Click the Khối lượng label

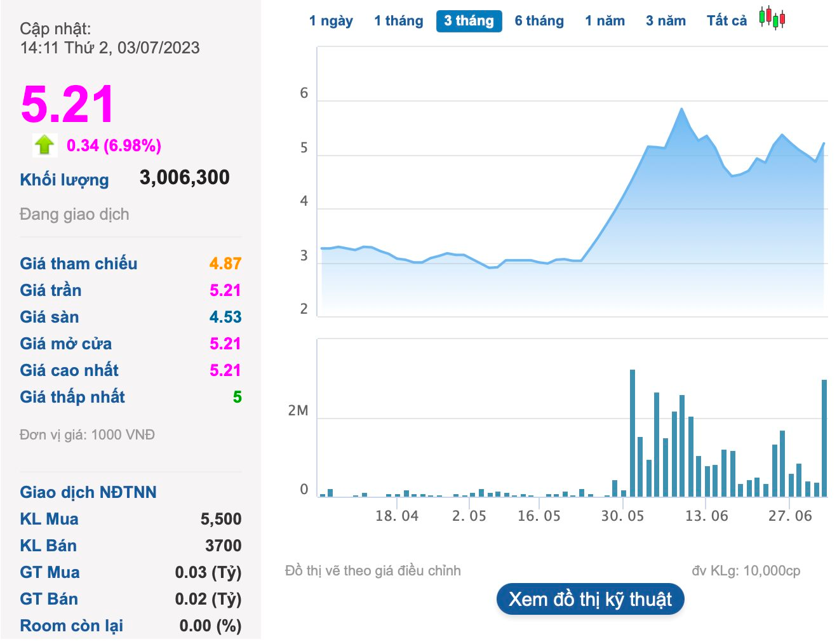(64, 180)
